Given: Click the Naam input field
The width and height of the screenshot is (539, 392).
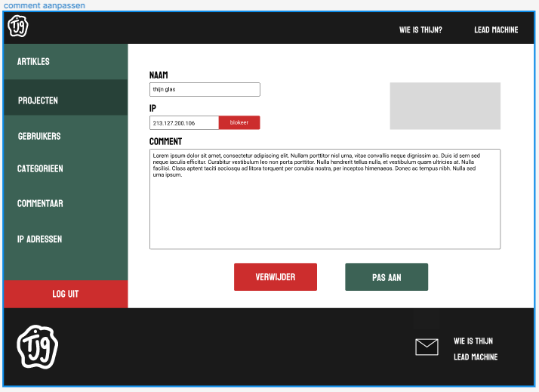Looking at the screenshot, I should click(205, 89).
